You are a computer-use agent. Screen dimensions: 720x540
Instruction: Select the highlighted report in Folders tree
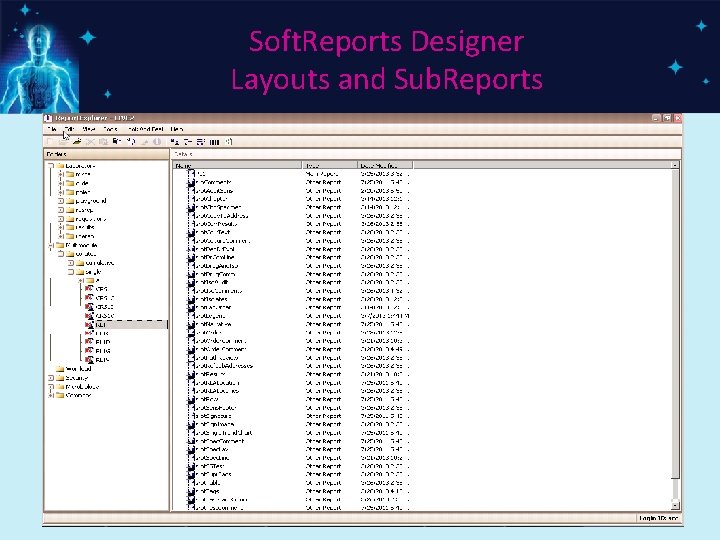pos(126,325)
